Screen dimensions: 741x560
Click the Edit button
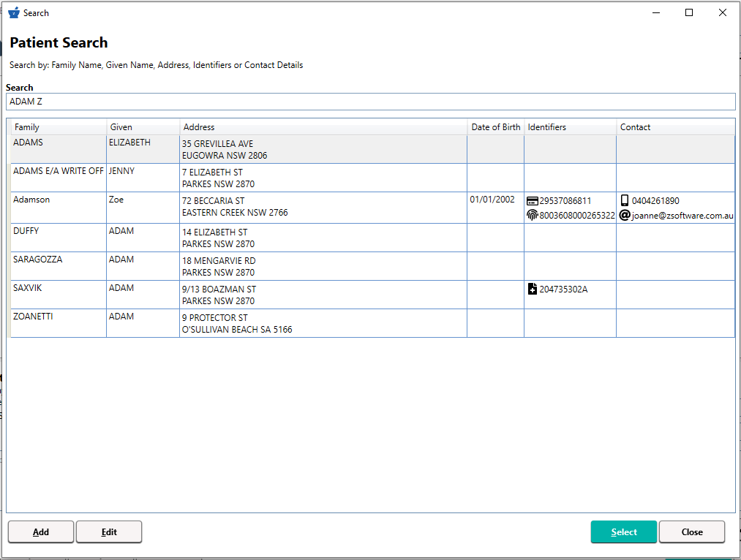109,532
